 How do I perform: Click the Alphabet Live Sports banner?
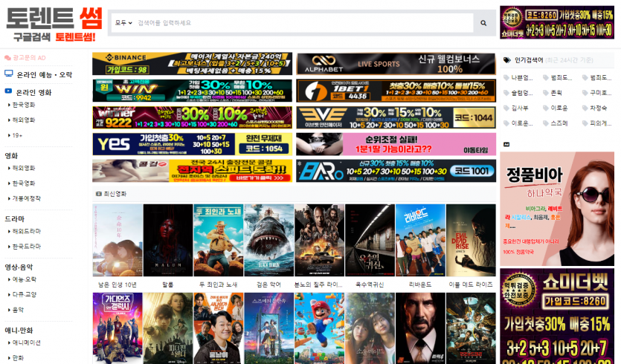(x=396, y=64)
